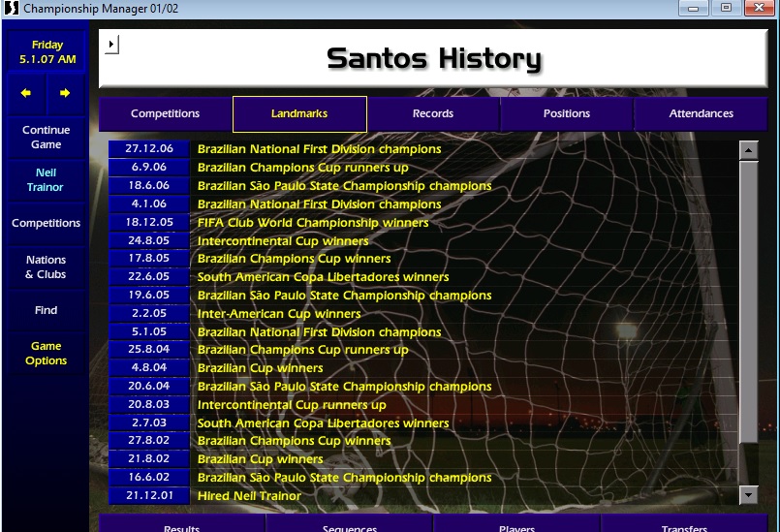Screen dimensions: 780x532
Task: Grab the landmarks list scrollbar thumb
Action: 748,301
